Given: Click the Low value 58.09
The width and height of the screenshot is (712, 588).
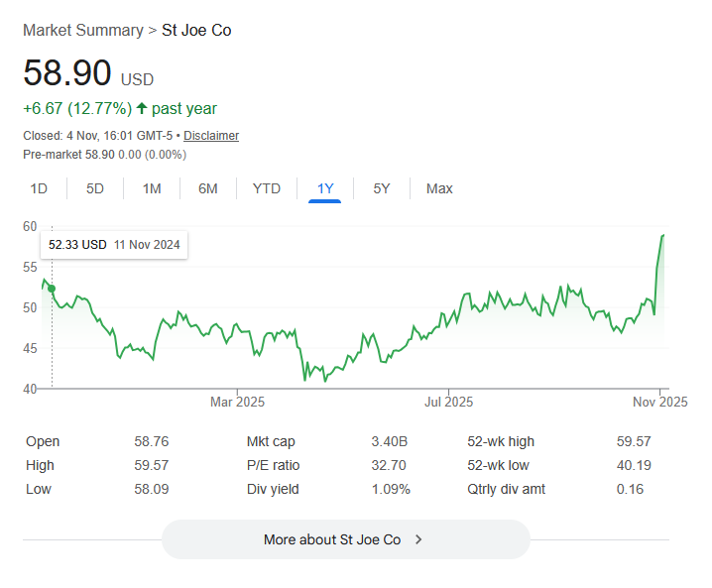Looking at the screenshot, I should pyautogui.click(x=151, y=489).
